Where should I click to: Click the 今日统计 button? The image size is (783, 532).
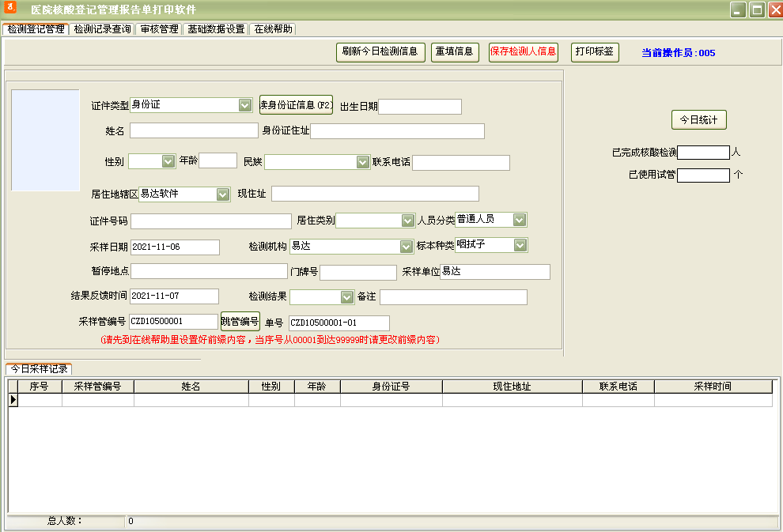[698, 120]
